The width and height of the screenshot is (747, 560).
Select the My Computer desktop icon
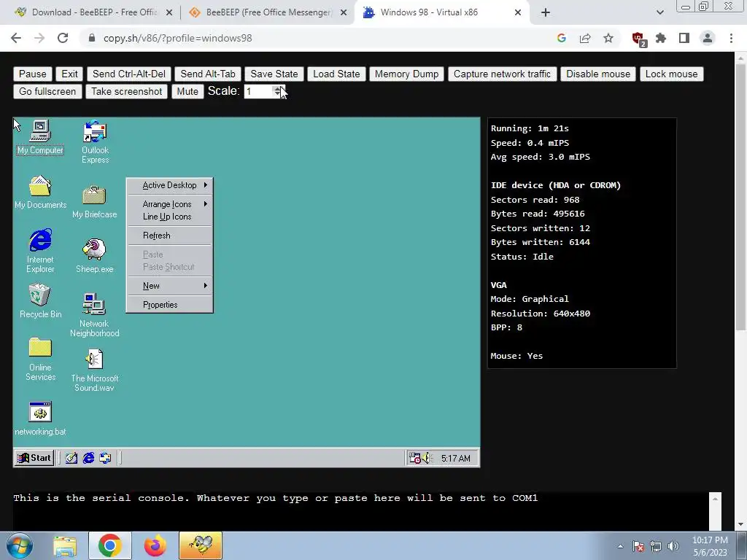40,138
